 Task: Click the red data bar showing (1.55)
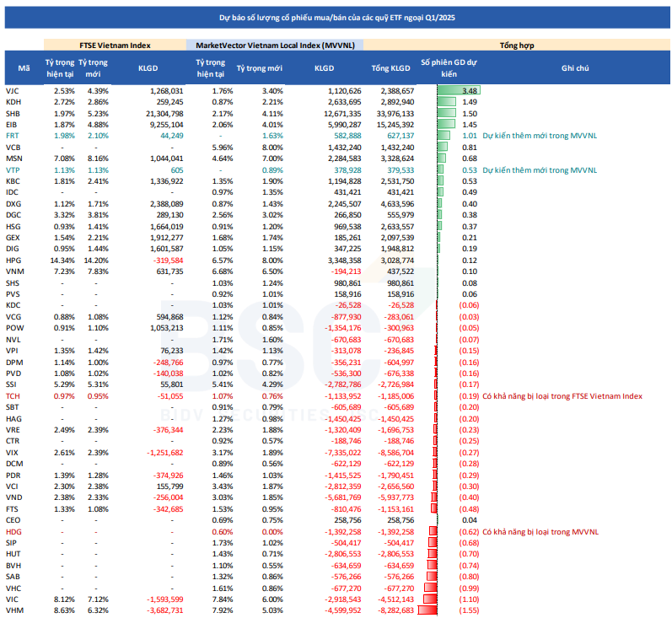coord(427,610)
